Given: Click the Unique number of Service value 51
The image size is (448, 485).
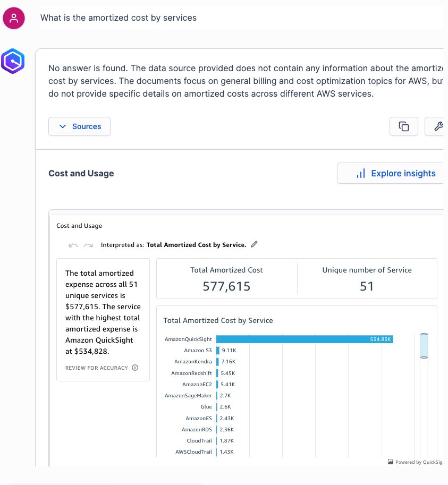Looking at the screenshot, I should [367, 286].
